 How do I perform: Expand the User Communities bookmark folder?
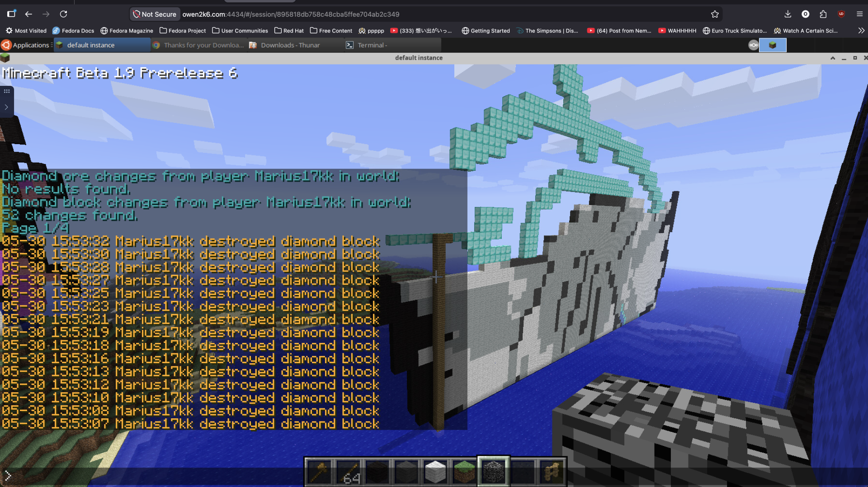240,31
